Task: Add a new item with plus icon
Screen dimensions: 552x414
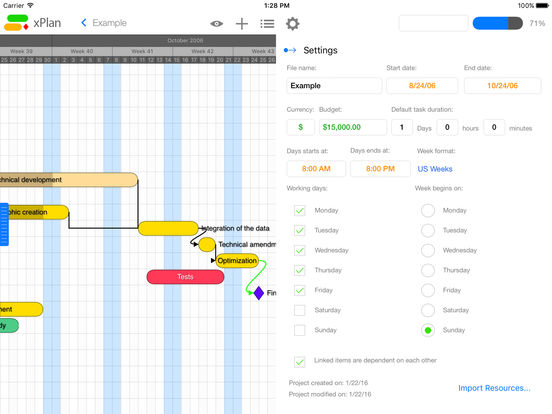Action: 242,24
